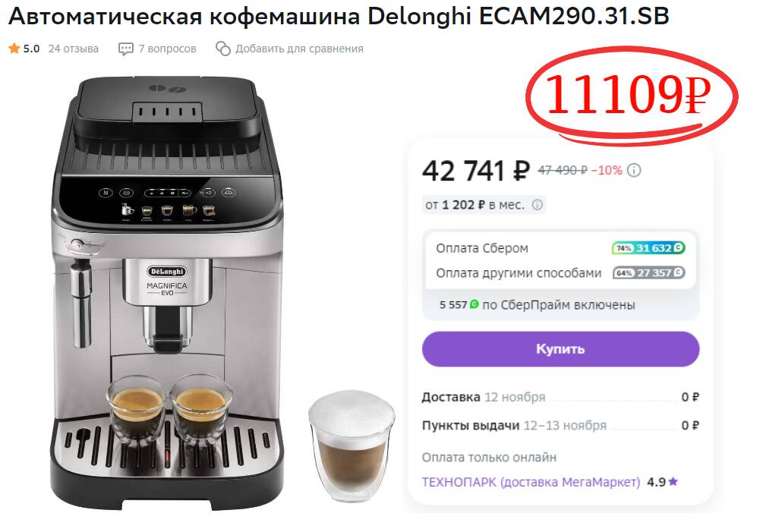
Task: Open the 24 отзыва reviews link
Action: pos(74,49)
